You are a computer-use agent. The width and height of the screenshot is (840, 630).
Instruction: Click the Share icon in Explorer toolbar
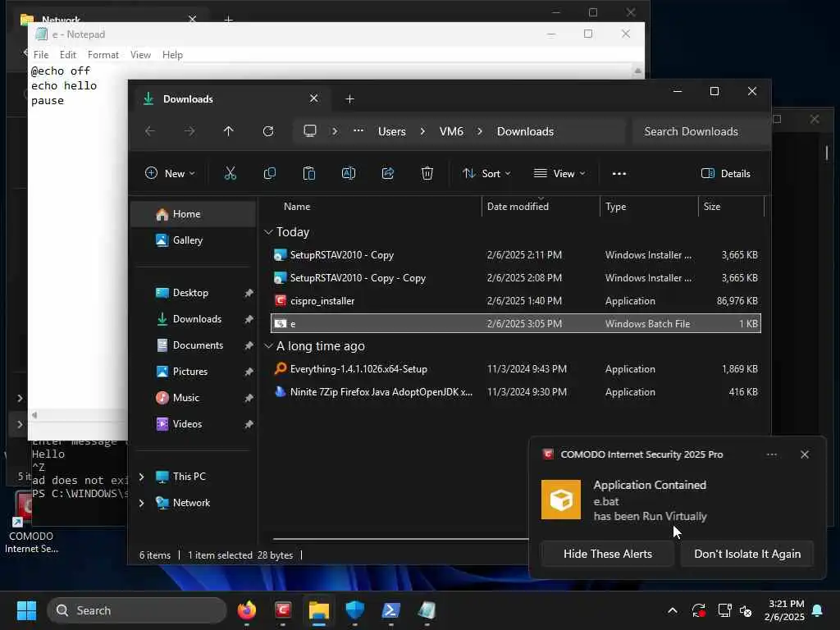388,173
